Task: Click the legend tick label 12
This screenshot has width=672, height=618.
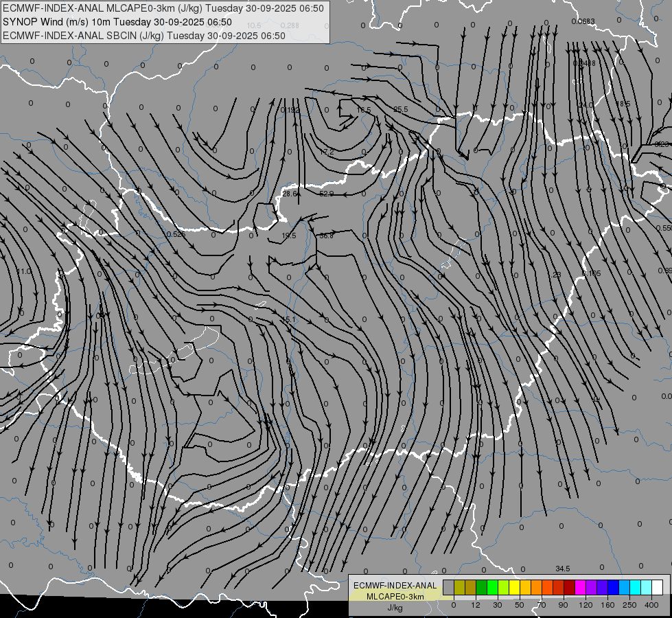Action: [475, 605]
